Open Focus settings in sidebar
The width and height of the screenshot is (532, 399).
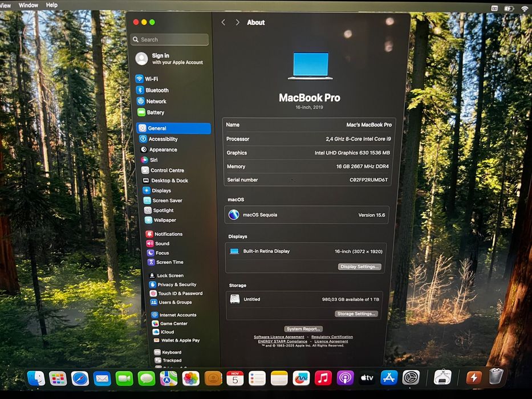tap(158, 253)
